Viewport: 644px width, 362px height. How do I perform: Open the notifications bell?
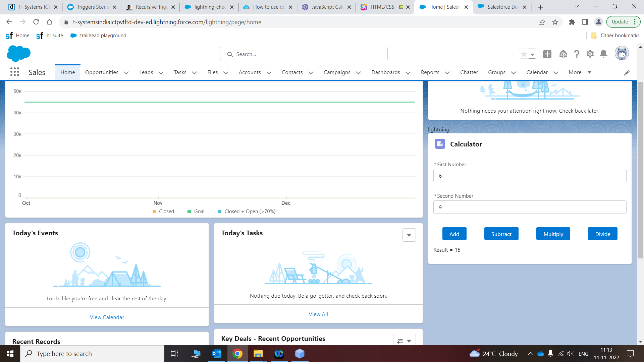tap(603, 54)
